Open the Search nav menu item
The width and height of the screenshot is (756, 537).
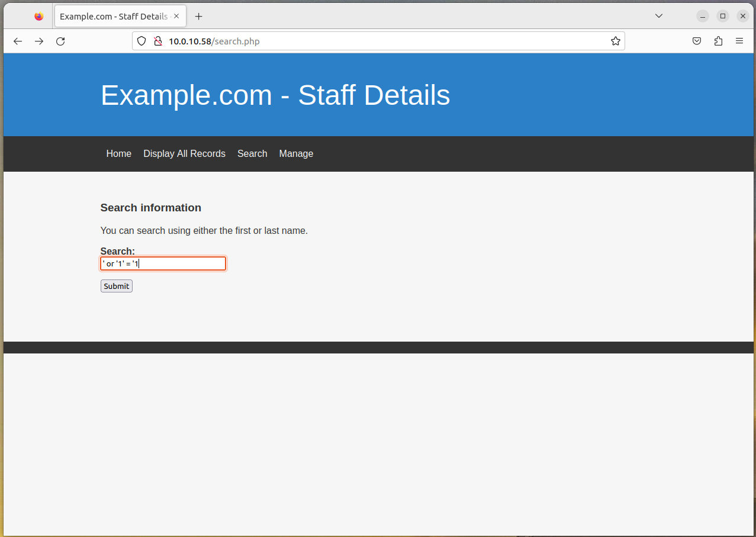point(252,154)
